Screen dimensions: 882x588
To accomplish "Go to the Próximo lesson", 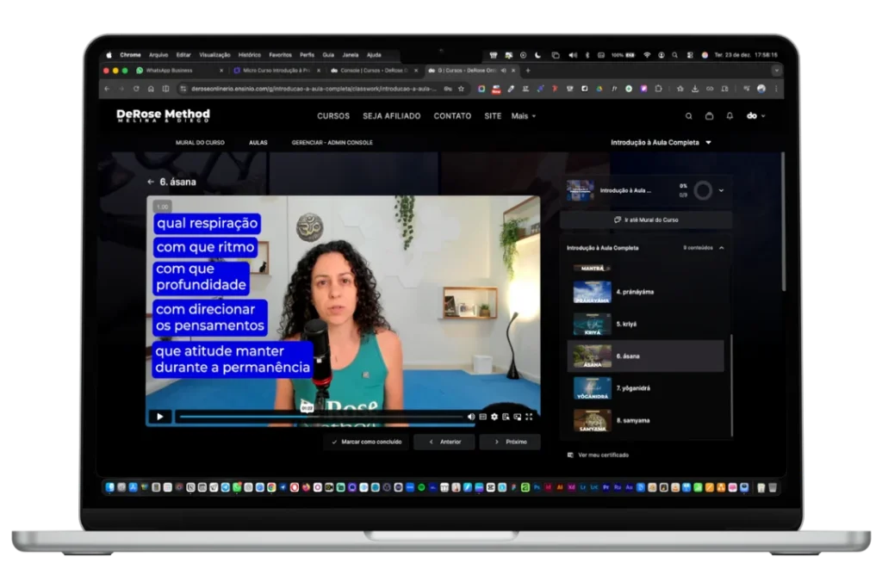I will pyautogui.click(x=510, y=442).
